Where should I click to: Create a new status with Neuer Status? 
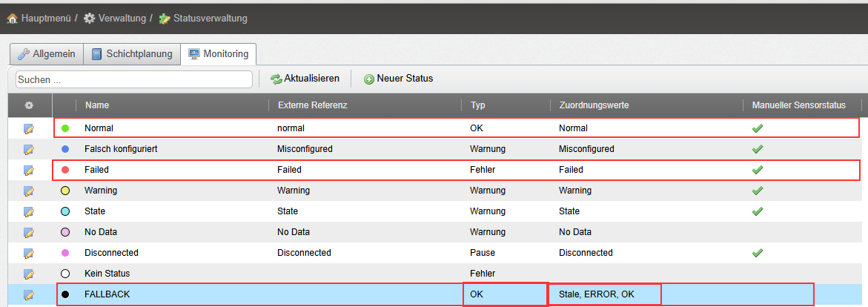[398, 79]
